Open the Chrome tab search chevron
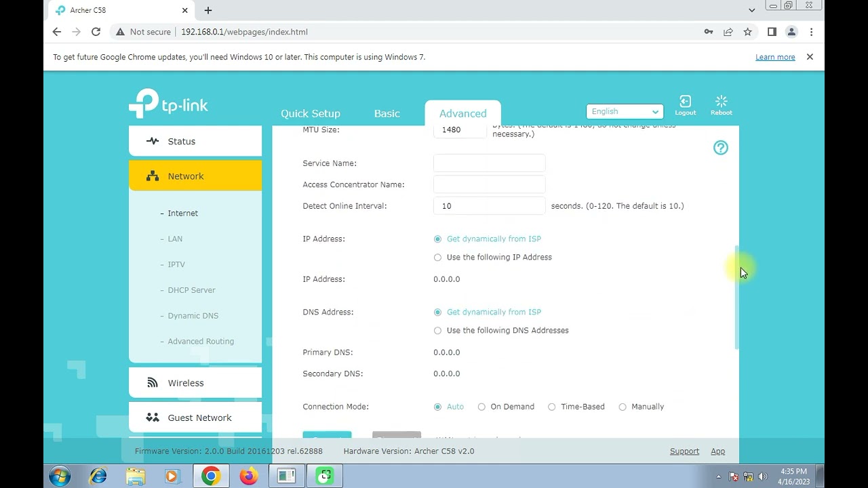 [751, 10]
